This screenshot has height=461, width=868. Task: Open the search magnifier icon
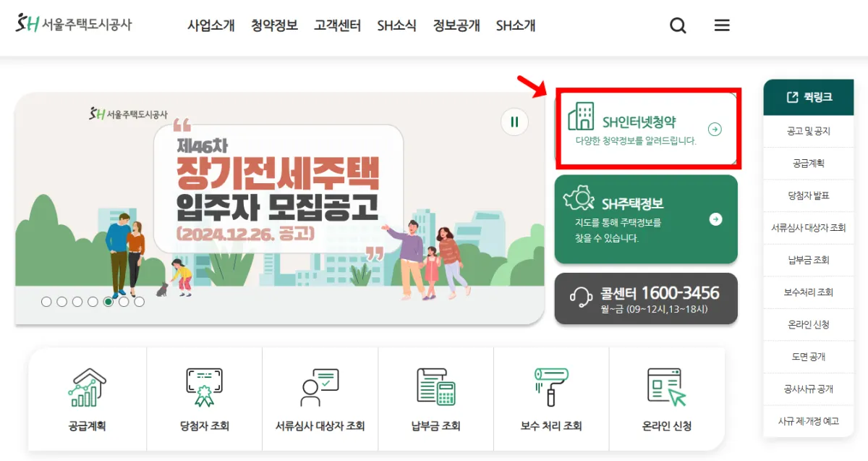[678, 25]
